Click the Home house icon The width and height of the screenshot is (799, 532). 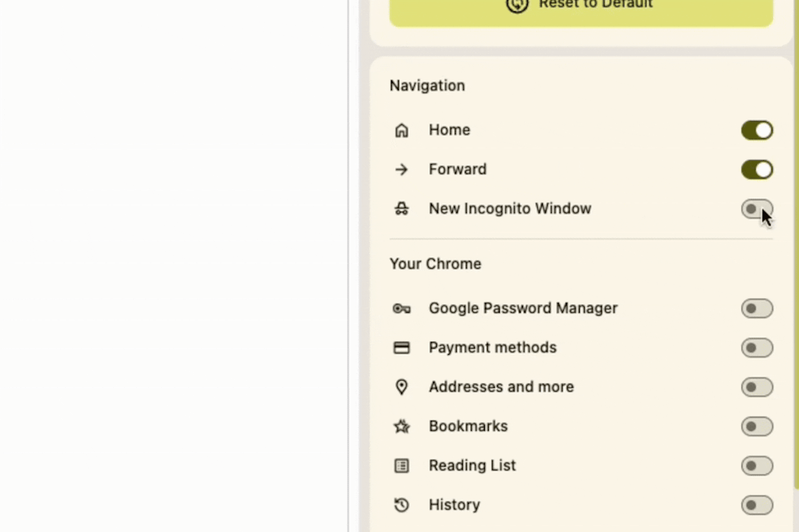402,130
